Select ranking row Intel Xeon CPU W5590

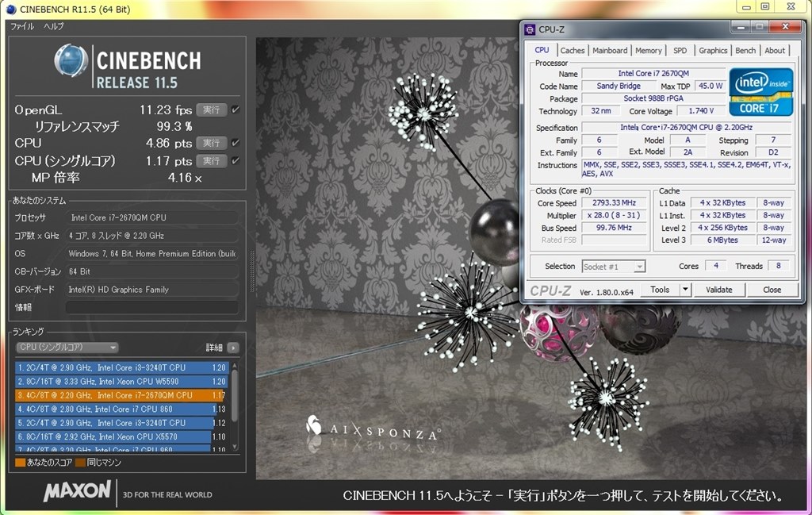pyautogui.click(x=121, y=382)
